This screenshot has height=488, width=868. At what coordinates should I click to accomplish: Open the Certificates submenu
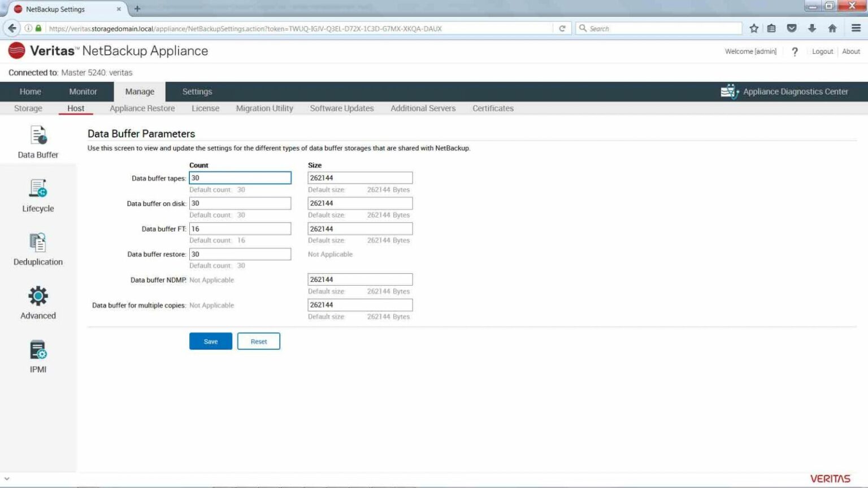click(493, 108)
